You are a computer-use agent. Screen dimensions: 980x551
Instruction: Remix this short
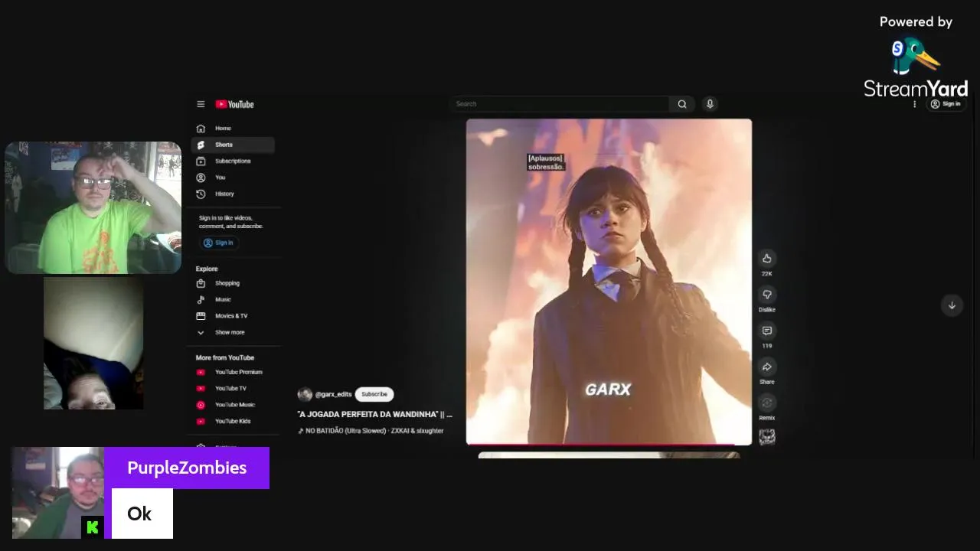[766, 403]
